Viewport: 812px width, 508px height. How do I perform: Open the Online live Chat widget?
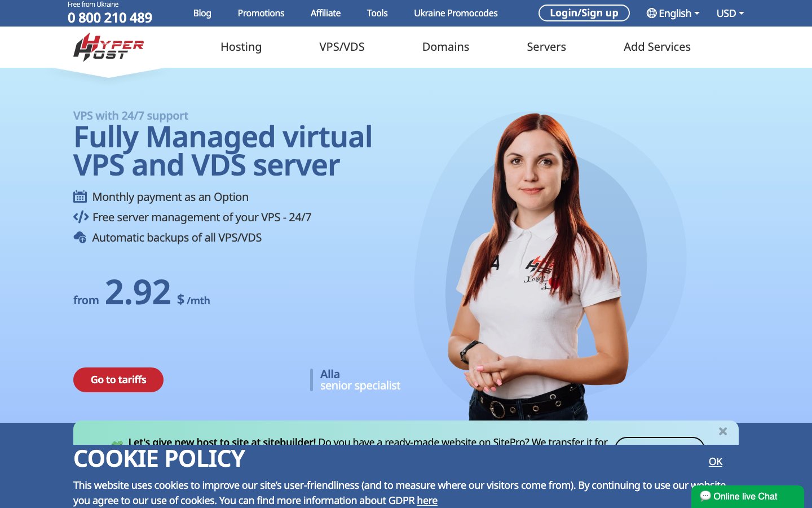pos(747,497)
